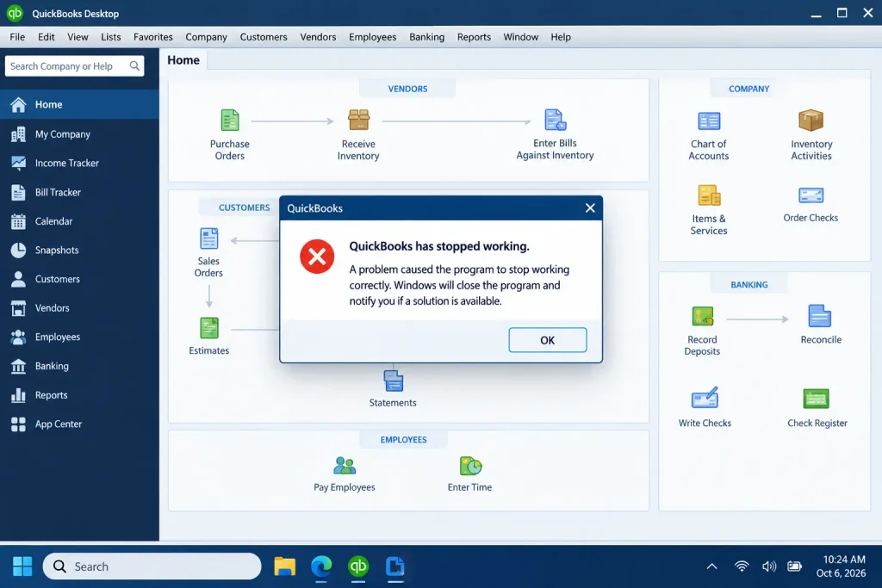Open the Vendors menu in menu bar
Screen dimensions: 882x588
318,37
